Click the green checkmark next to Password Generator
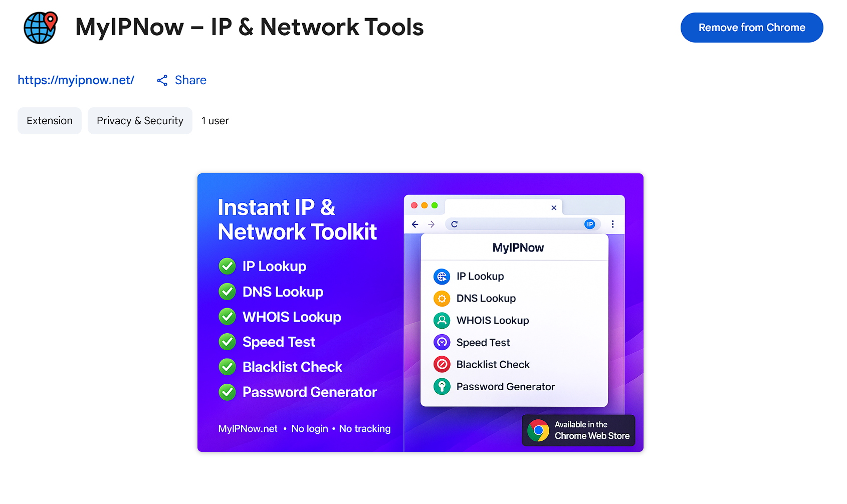Image resolution: width=847 pixels, height=504 pixels. click(x=227, y=392)
